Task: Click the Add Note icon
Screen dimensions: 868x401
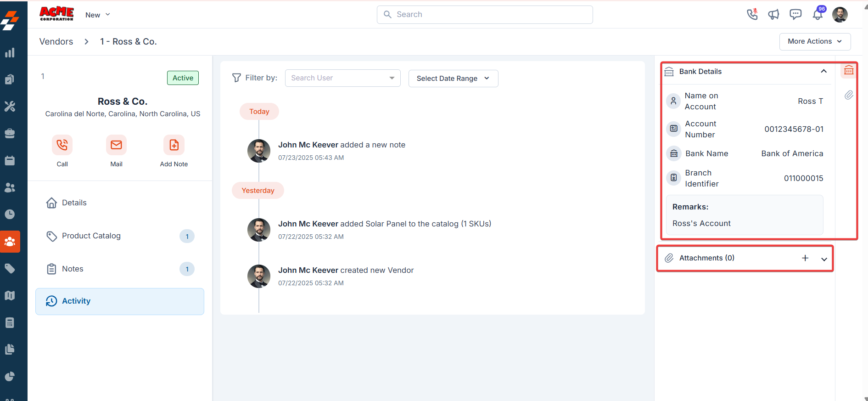Action: pos(174,145)
